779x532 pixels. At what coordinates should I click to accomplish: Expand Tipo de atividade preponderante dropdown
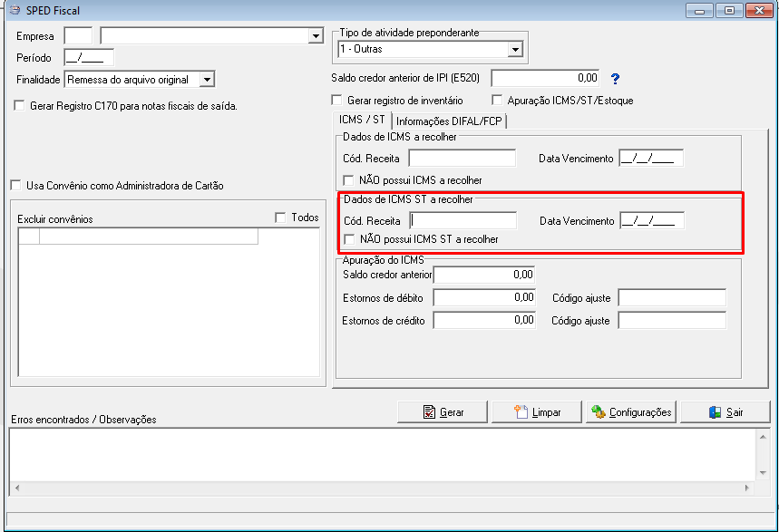tap(515, 49)
